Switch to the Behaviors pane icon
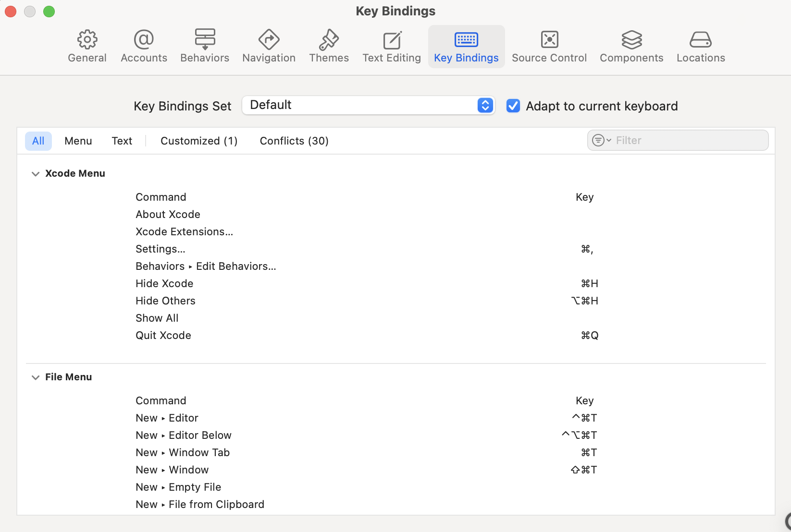 (x=205, y=40)
